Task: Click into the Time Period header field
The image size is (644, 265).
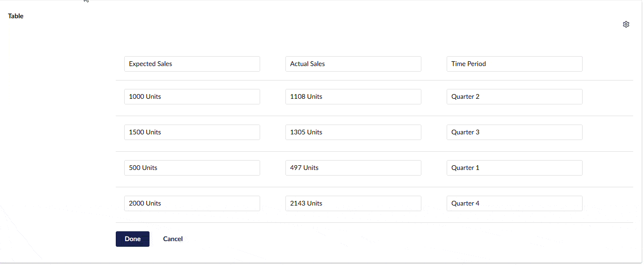Action: pos(514,64)
